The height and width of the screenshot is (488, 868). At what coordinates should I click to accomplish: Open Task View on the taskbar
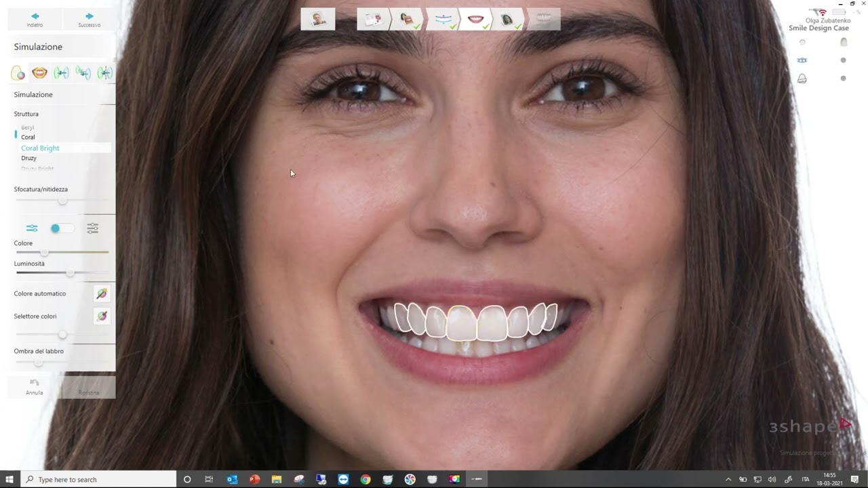coord(209,479)
